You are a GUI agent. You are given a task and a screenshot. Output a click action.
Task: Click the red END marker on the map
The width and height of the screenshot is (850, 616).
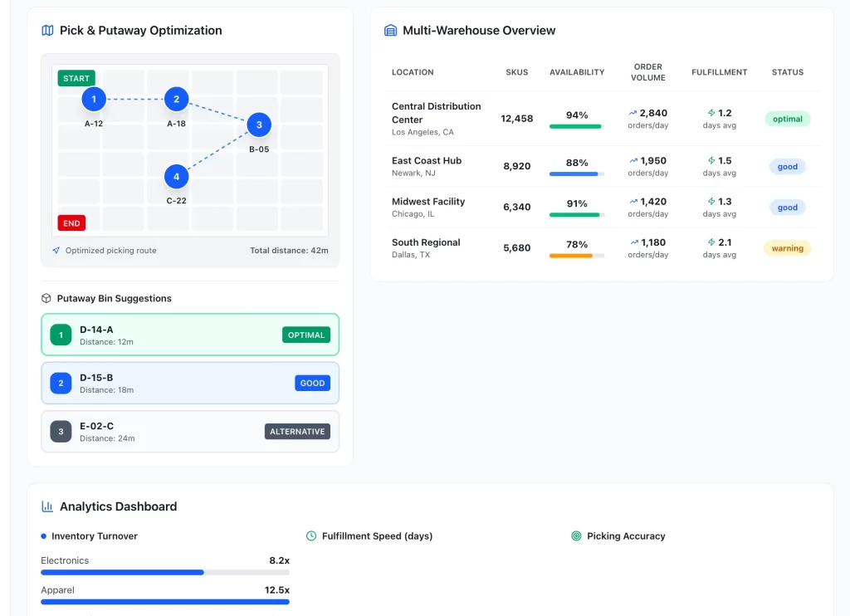coord(71,222)
